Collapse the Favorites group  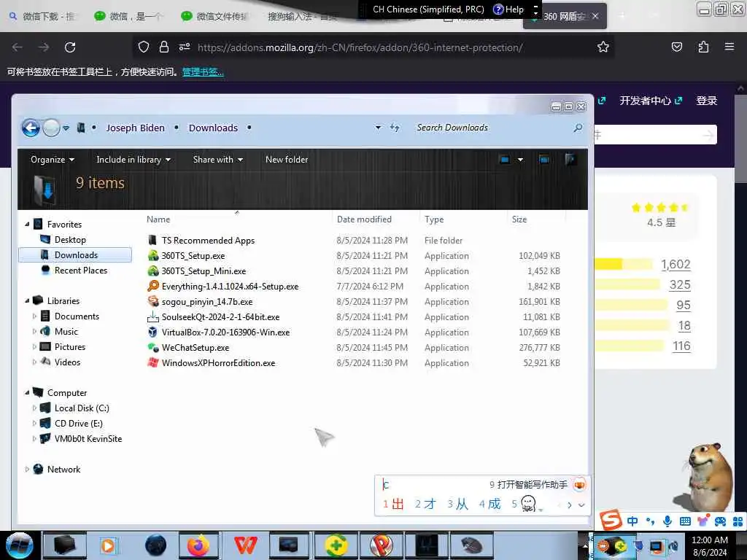(27, 225)
